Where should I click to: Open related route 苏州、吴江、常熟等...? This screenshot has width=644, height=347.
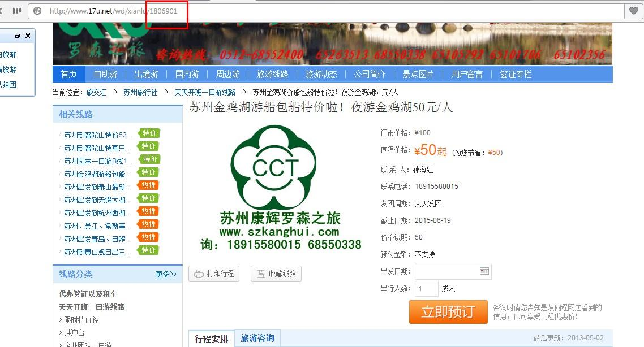click(97, 226)
